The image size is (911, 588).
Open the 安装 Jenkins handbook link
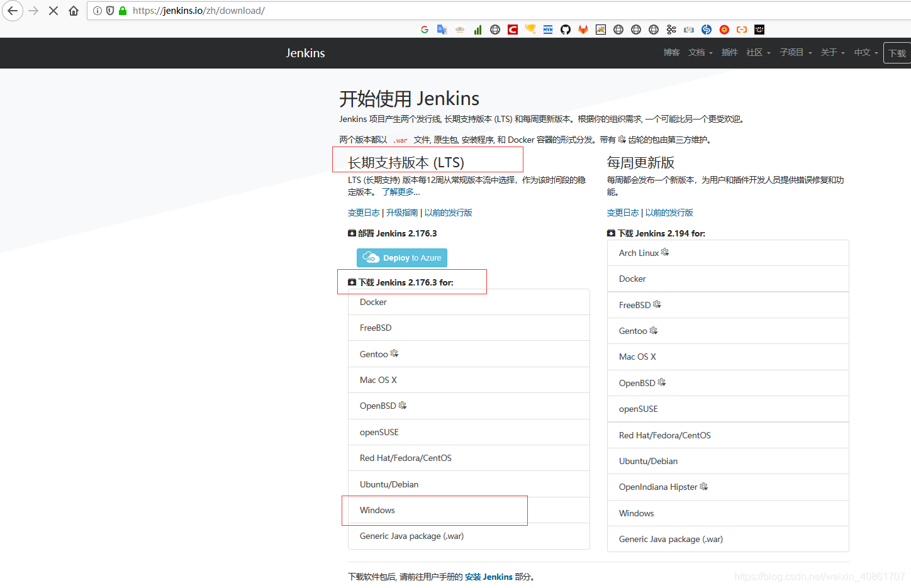point(488,577)
